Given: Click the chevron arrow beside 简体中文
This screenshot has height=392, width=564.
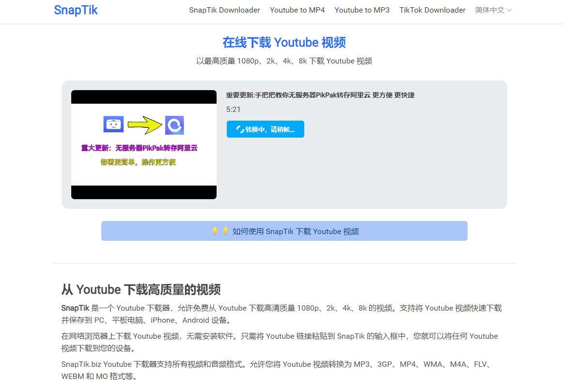Looking at the screenshot, I should coord(509,10).
